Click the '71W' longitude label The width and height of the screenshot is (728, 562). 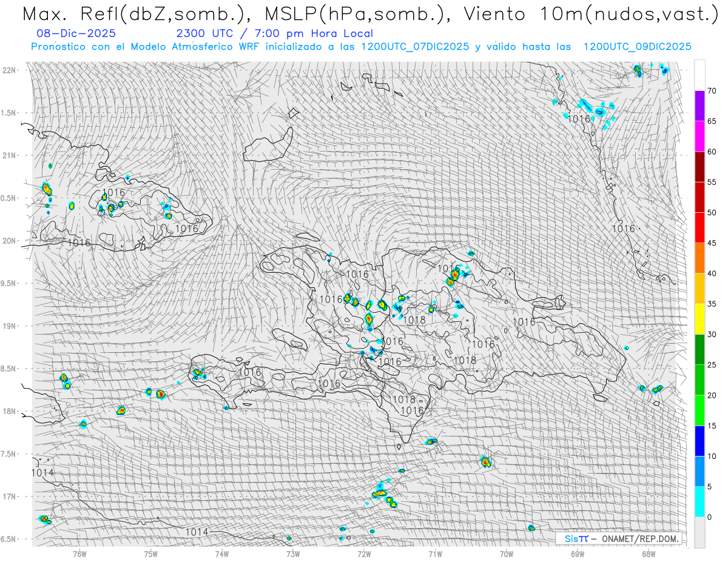click(x=435, y=554)
